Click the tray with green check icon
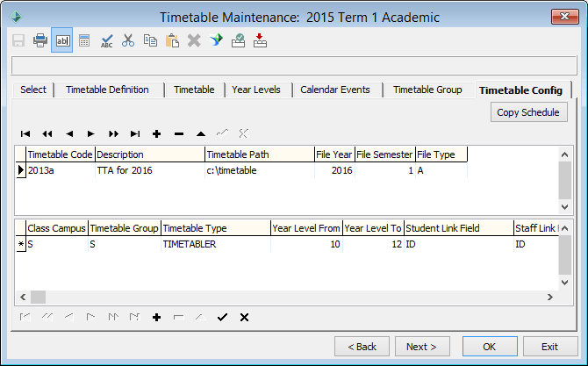 (x=238, y=40)
